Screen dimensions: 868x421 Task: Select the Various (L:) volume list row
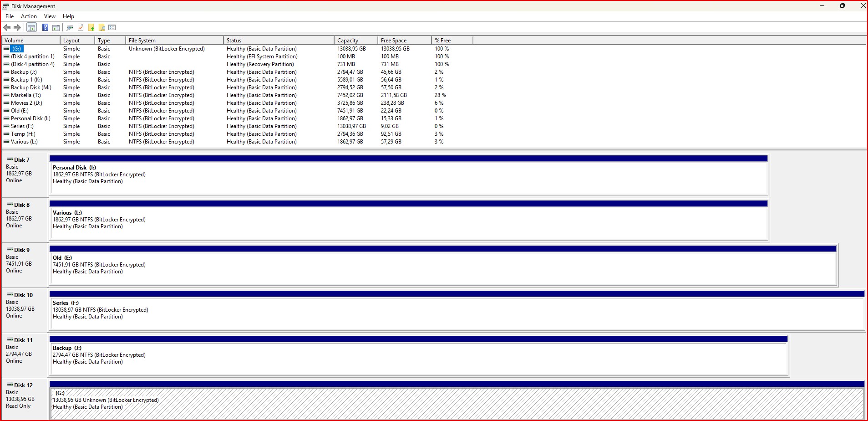click(x=237, y=142)
